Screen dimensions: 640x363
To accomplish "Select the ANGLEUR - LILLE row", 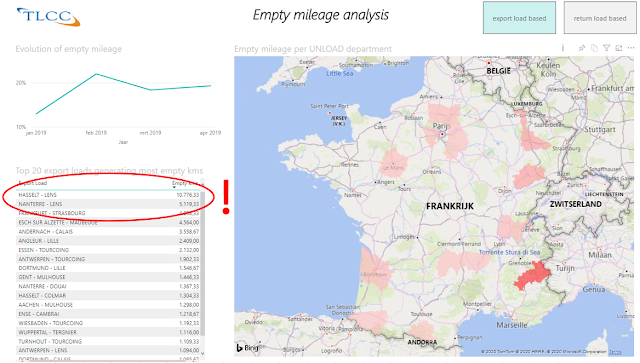I will 108,241.
